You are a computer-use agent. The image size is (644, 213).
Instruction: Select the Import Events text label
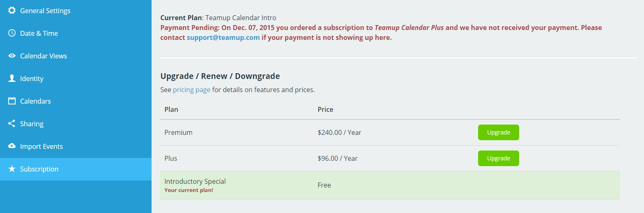coord(41,146)
